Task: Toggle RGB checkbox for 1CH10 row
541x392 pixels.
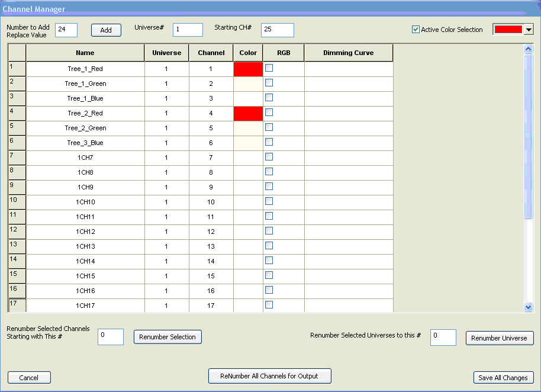Action: [269, 201]
